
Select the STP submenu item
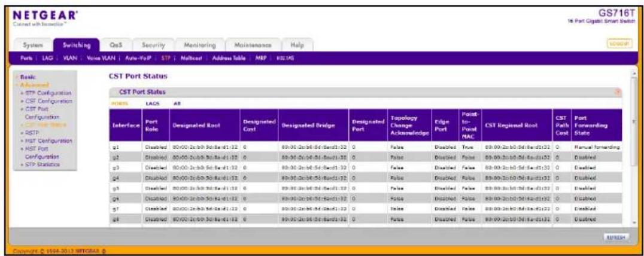[x=166, y=58]
